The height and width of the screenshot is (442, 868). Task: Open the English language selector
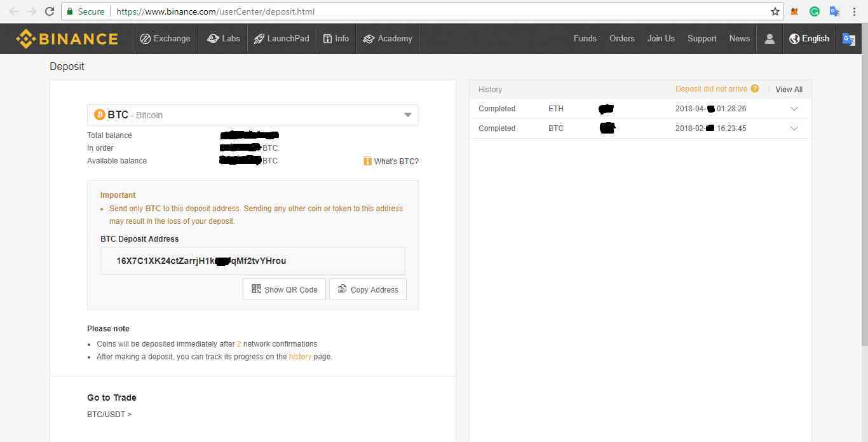(809, 39)
